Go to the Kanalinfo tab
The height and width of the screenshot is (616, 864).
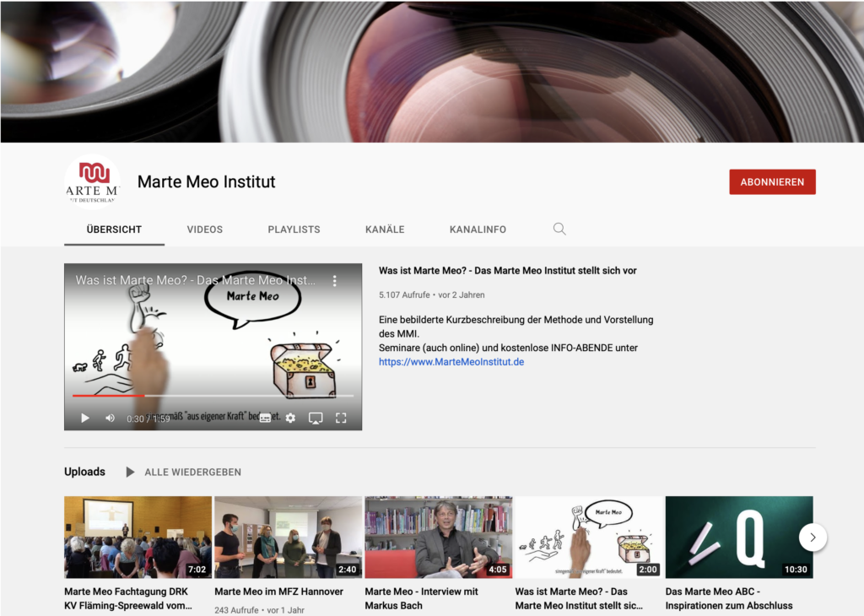click(478, 230)
